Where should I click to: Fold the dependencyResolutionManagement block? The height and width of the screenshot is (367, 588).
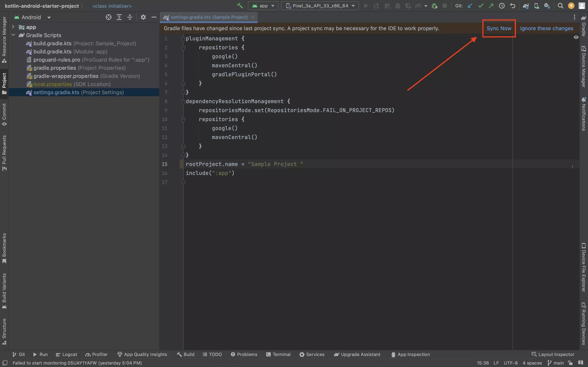tap(184, 102)
